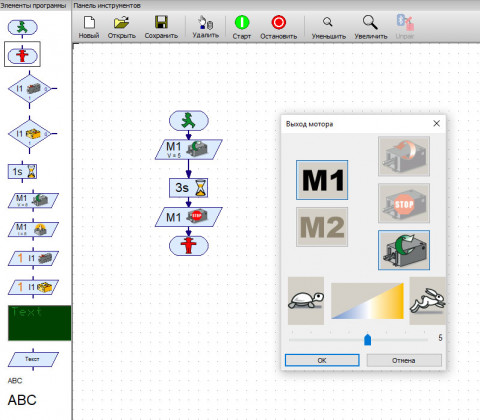Select the 1s hourglass wait element in palette
Screen dimensions: 480x420
coord(23,172)
